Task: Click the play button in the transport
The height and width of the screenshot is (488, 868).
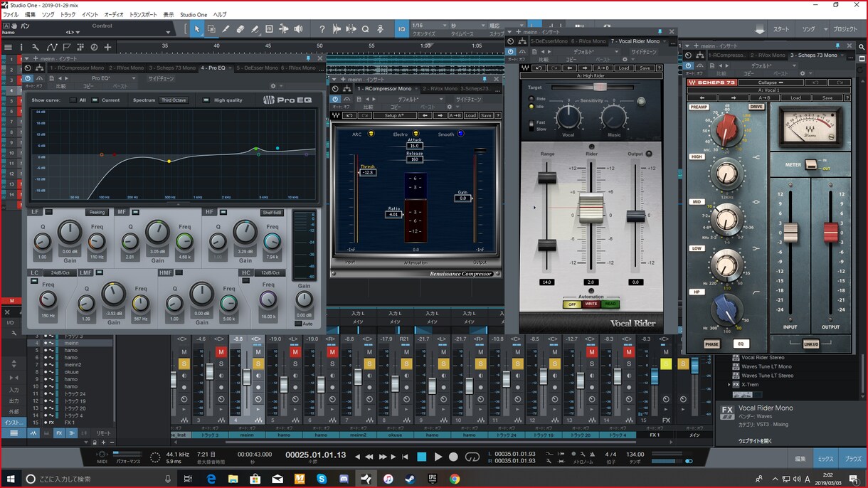Action: click(x=438, y=457)
